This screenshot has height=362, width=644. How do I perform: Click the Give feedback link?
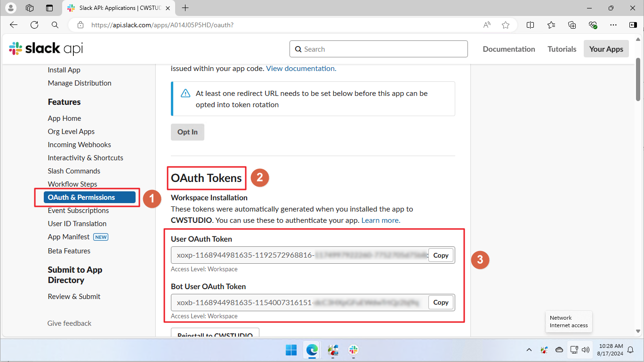pyautogui.click(x=69, y=323)
